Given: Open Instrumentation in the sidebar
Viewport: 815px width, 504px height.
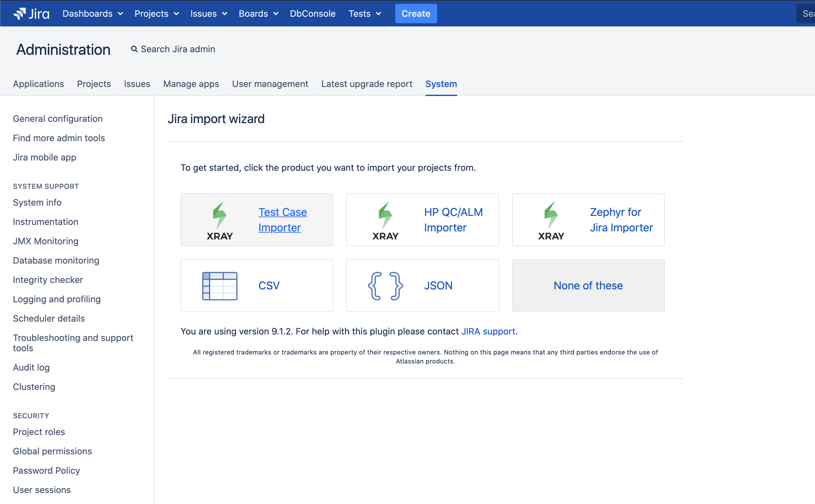Looking at the screenshot, I should (45, 222).
